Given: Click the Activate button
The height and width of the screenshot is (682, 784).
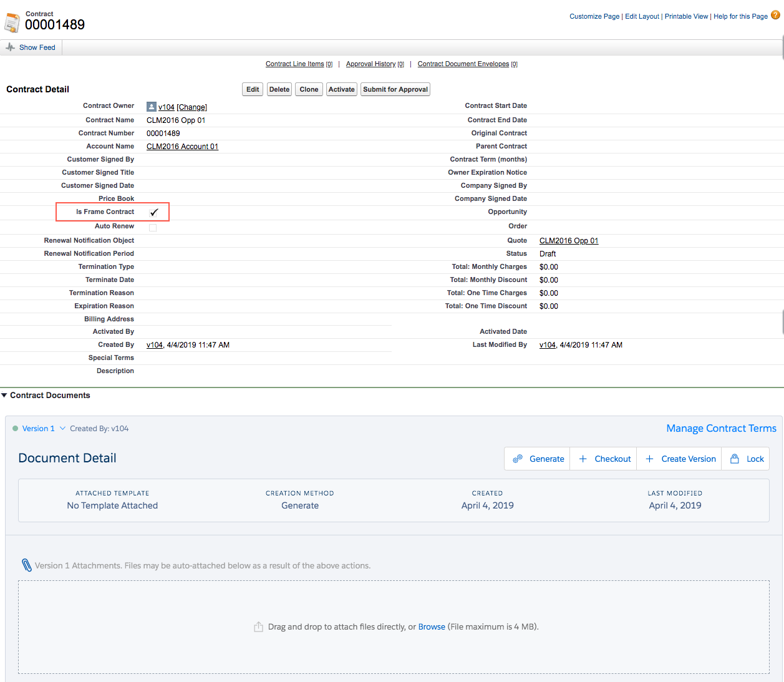Looking at the screenshot, I should 342,89.
